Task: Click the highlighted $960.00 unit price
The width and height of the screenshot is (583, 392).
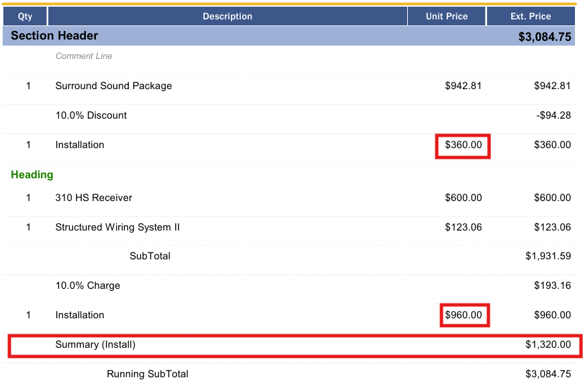Action: pyautogui.click(x=464, y=315)
